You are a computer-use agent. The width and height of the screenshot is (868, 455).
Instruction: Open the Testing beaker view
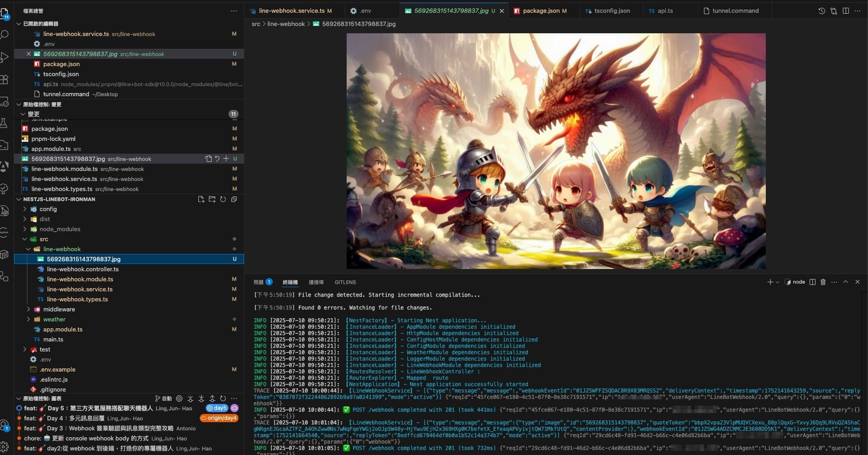coord(4,123)
